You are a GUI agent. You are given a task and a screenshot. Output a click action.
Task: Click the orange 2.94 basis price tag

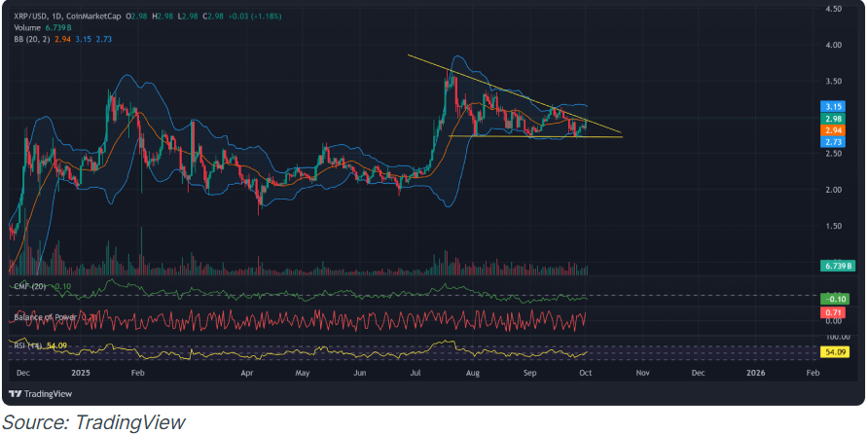coord(831,130)
